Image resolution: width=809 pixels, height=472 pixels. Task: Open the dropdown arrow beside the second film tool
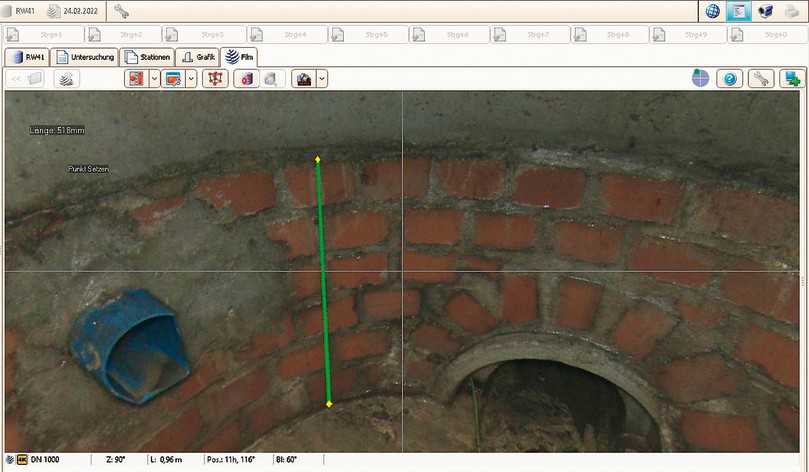point(191,78)
